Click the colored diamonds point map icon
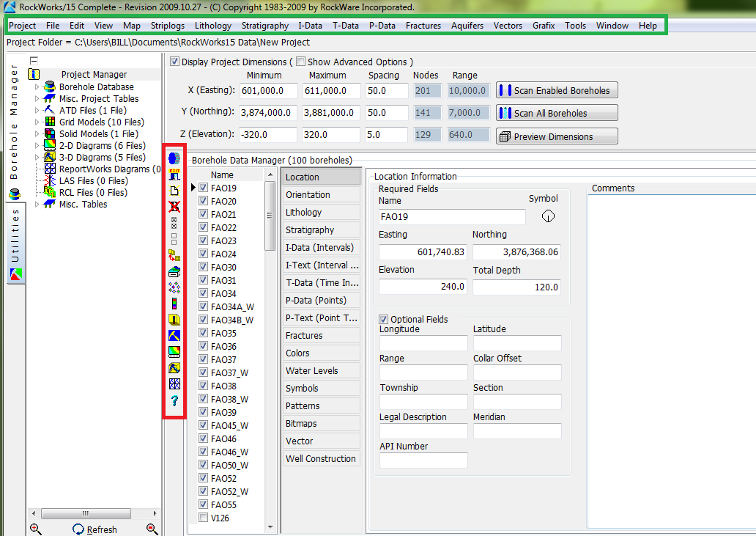The height and width of the screenshot is (536, 756). (x=174, y=287)
